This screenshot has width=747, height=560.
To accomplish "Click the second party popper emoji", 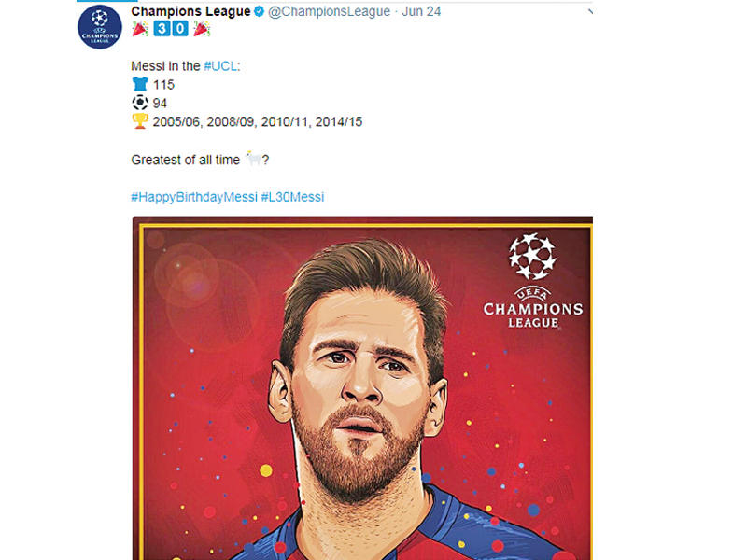I will click(202, 29).
